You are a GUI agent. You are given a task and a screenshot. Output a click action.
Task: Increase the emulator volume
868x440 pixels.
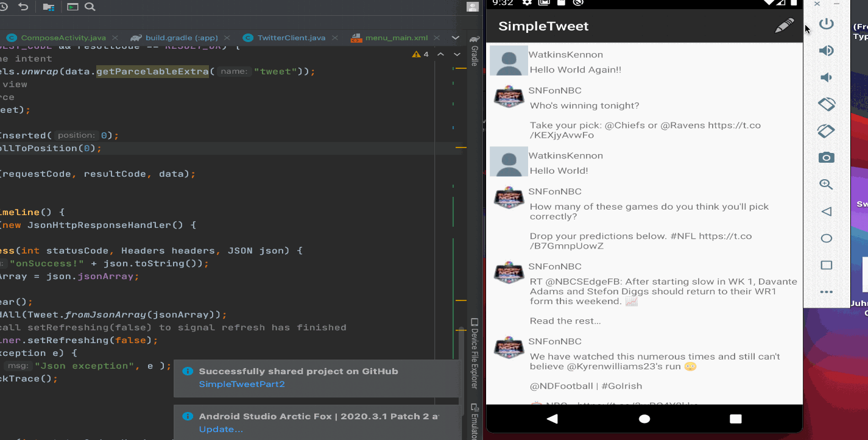pos(827,50)
